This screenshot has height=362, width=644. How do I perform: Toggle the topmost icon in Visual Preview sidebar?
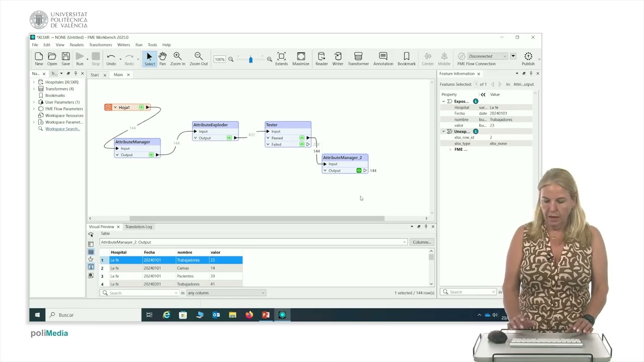(x=91, y=235)
